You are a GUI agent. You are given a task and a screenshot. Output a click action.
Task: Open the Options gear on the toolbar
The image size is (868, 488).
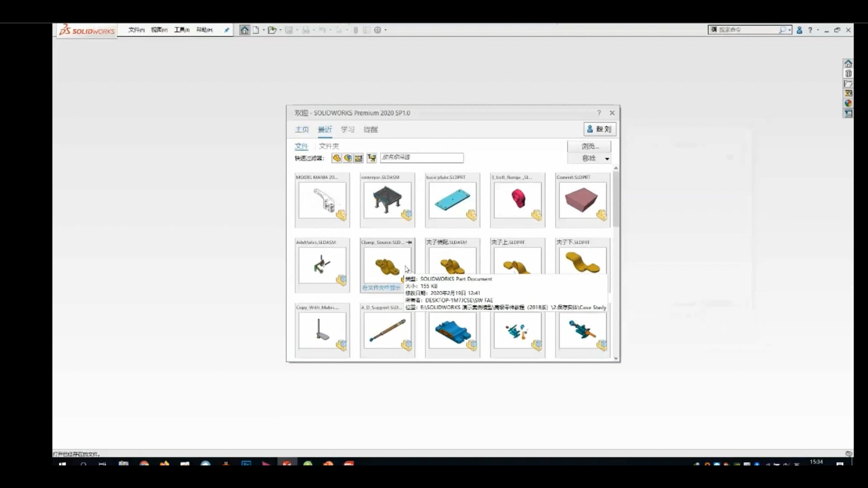377,30
